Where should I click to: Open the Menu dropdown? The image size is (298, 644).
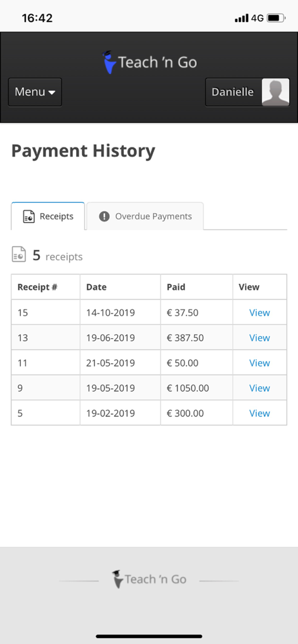point(35,92)
